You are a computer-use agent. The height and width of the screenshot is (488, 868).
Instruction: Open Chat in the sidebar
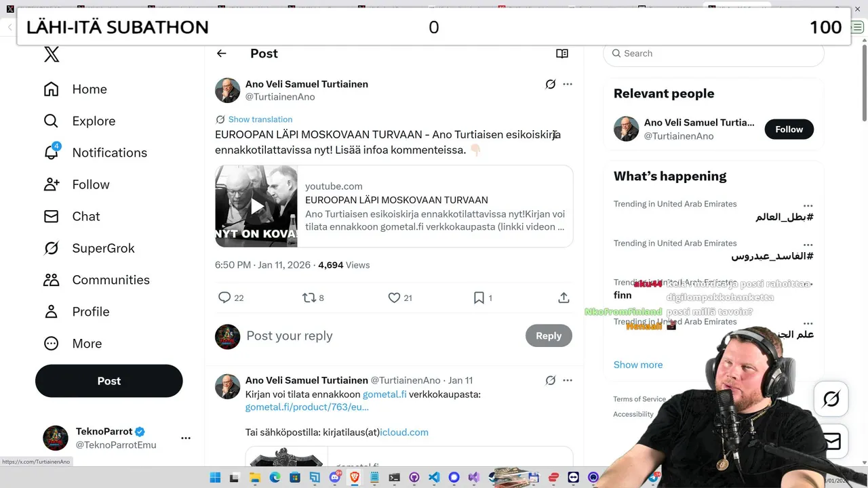coord(71,216)
